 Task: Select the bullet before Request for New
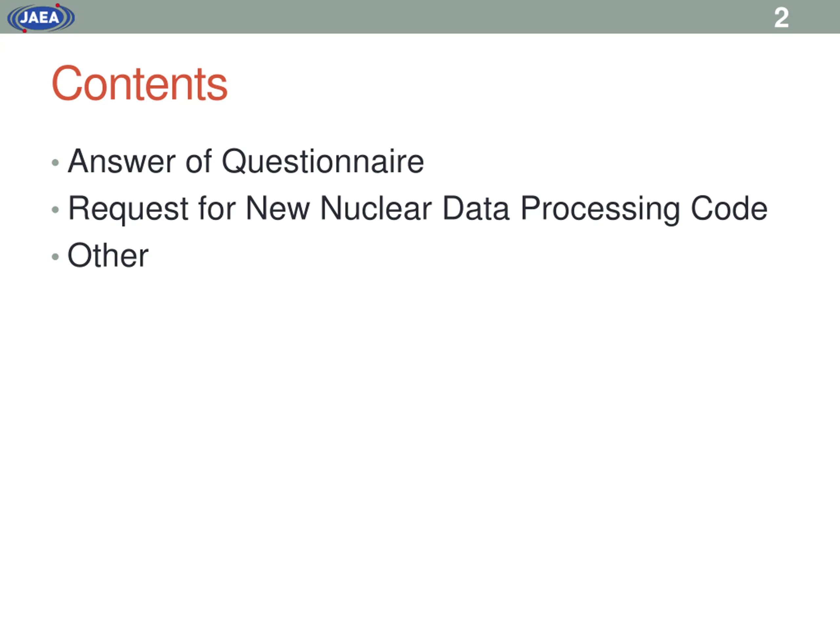click(x=55, y=210)
